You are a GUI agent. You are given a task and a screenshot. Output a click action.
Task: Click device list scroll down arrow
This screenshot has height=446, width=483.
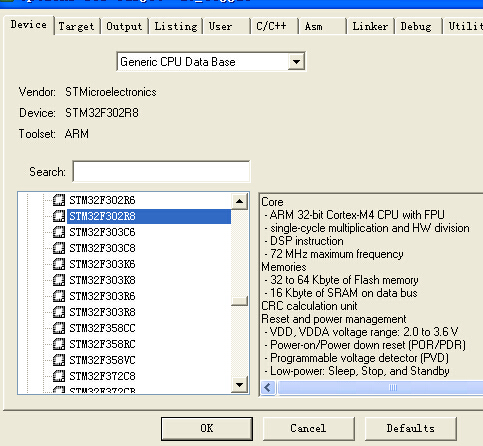coord(239,385)
